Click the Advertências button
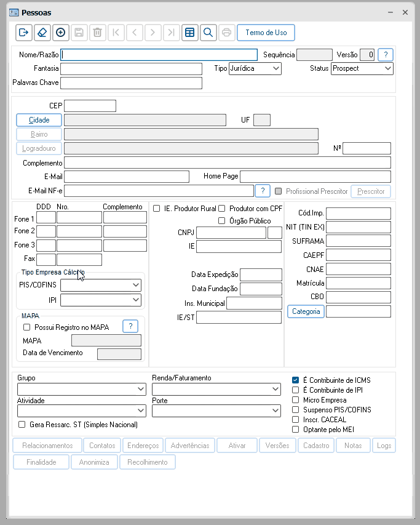The height and width of the screenshot is (525, 420). click(190, 446)
